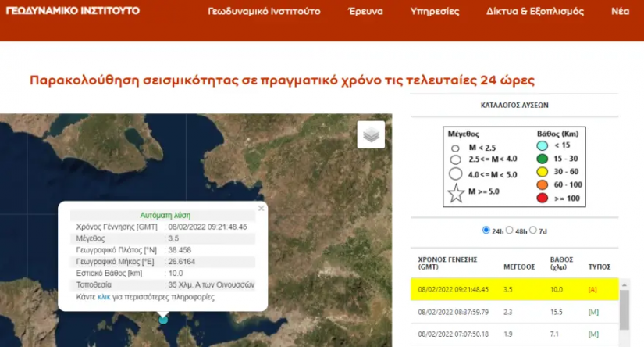
Task: Open the map layers switcher icon
Action: point(371,134)
